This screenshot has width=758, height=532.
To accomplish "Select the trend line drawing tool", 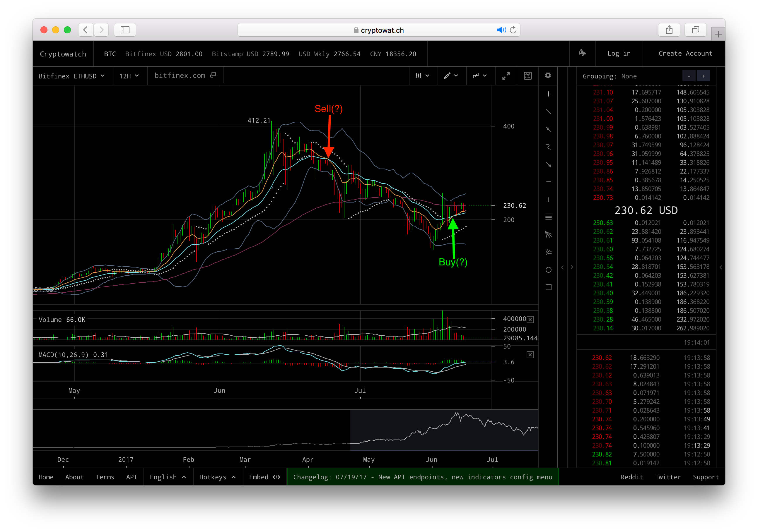I will (548, 112).
